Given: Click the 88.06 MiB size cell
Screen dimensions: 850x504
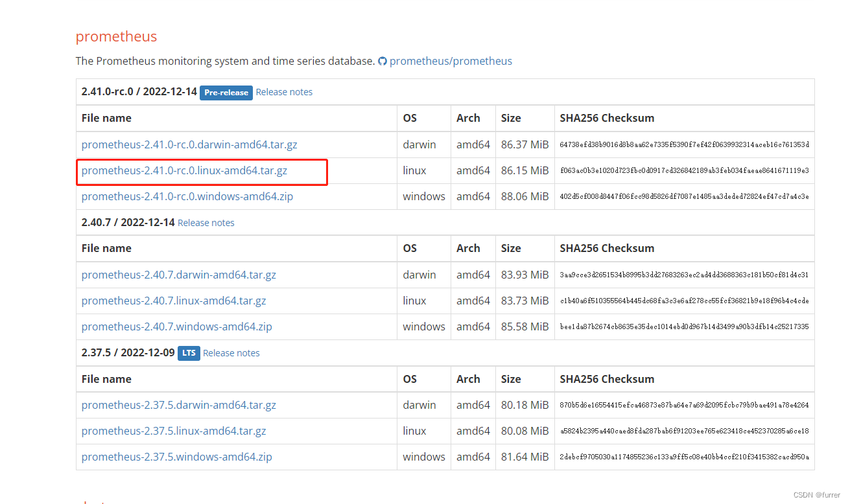Looking at the screenshot, I should click(x=525, y=196).
